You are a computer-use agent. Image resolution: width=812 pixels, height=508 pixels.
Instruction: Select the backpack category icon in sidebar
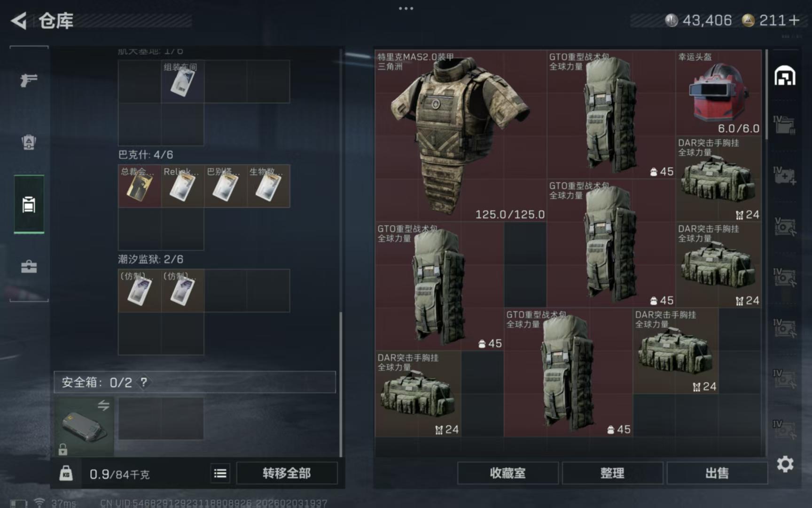pos(29,142)
